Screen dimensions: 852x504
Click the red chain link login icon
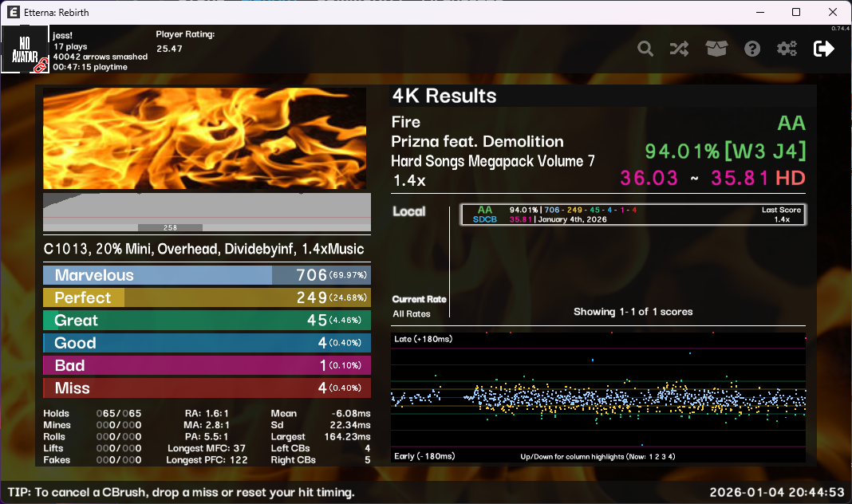tap(41, 66)
